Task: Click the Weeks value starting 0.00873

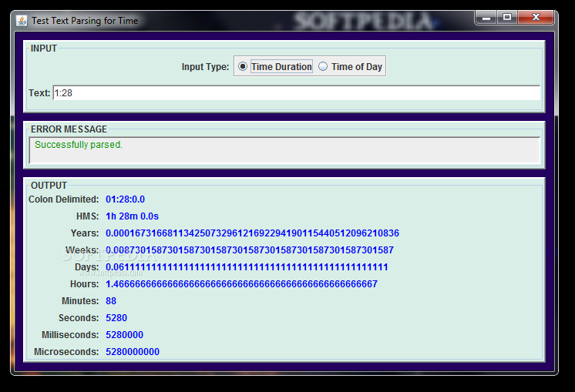Action: coord(250,250)
